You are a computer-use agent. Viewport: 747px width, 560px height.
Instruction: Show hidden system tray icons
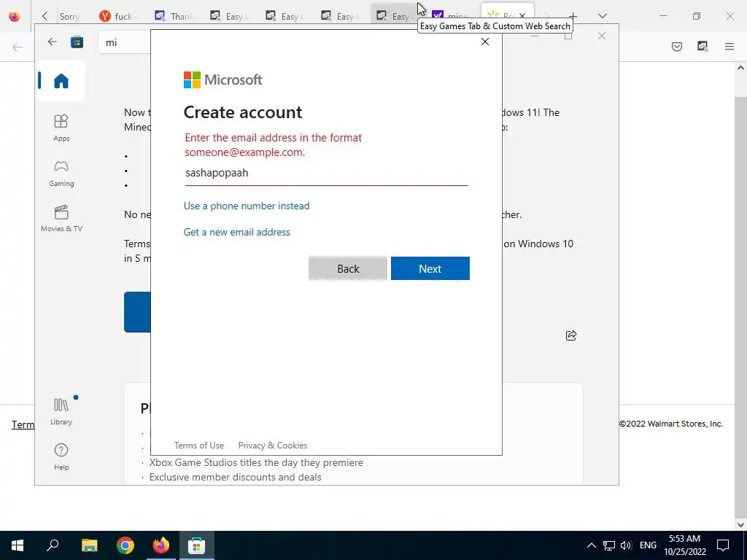pos(591,545)
